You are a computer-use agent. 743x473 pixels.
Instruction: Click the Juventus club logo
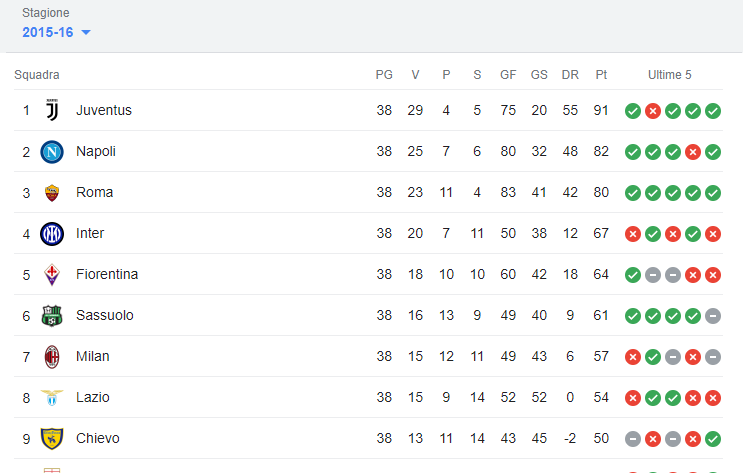pos(52,110)
